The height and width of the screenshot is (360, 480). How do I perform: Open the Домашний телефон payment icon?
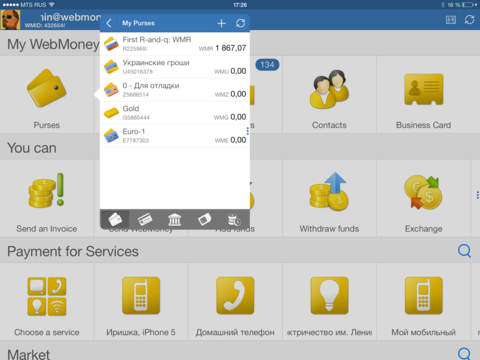tap(235, 296)
